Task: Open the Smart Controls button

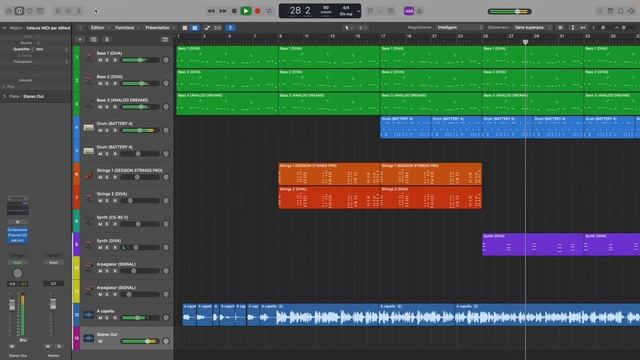Action: pyautogui.click(x=58, y=11)
